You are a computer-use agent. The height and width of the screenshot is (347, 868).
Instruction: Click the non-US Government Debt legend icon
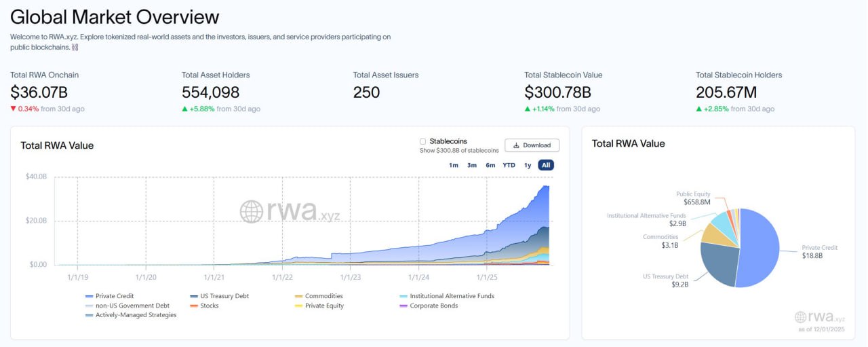[90, 306]
